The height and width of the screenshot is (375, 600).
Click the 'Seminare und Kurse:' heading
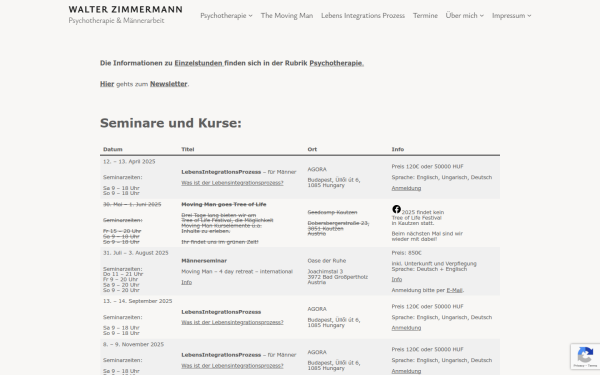pos(171,123)
